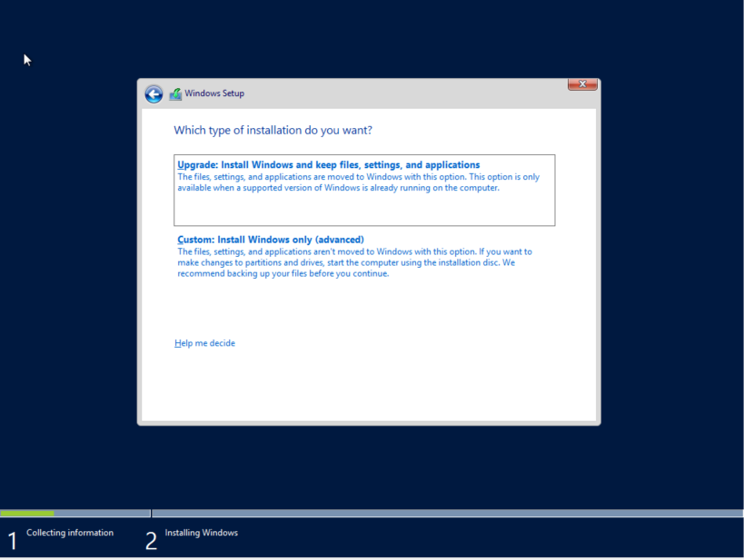Click the Collecting information step label
This screenshot has height=560, width=744.
[x=72, y=533]
